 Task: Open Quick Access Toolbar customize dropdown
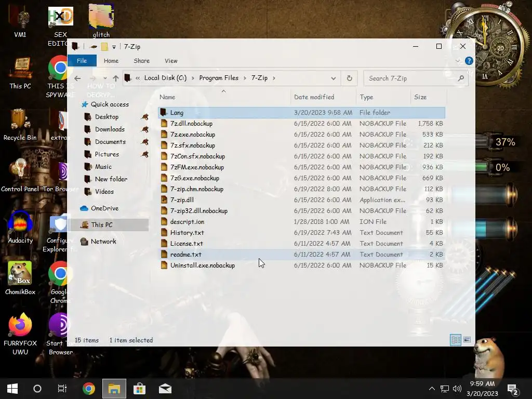tap(114, 47)
